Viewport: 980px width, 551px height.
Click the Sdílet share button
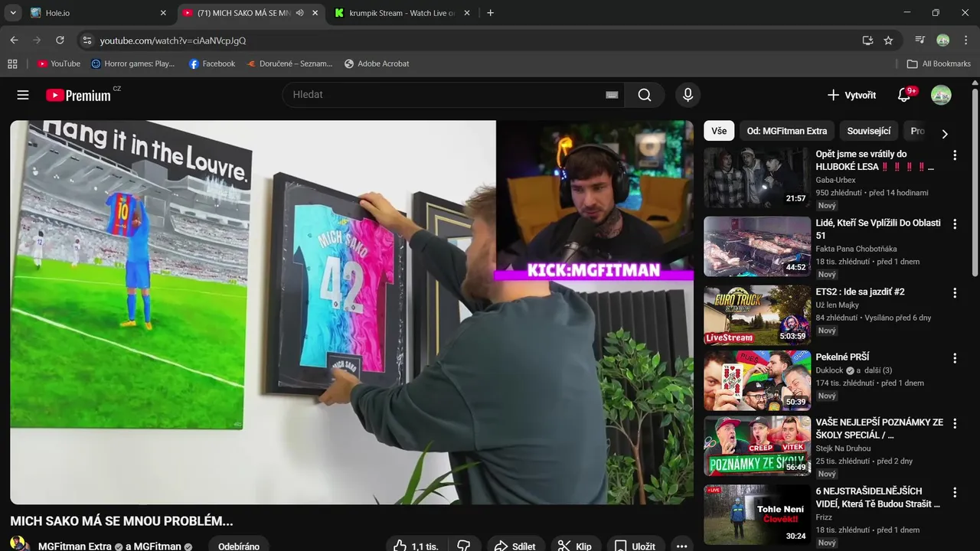515,546
